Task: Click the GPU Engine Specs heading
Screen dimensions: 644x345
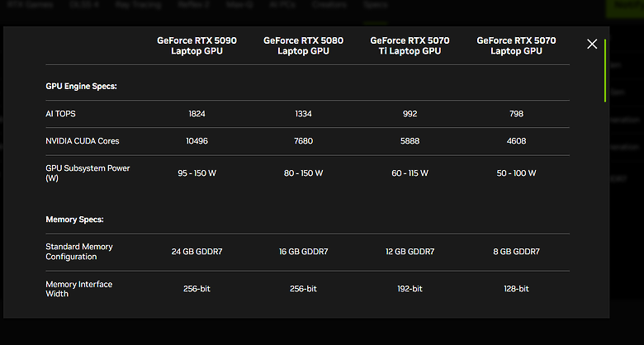Action: (x=81, y=86)
